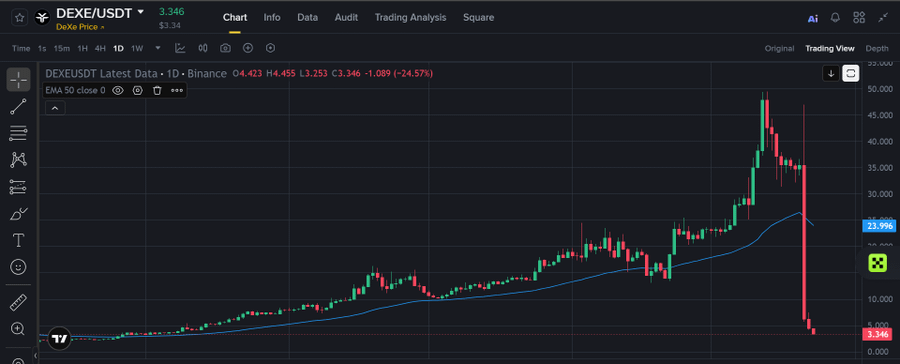The height and width of the screenshot is (364, 900).
Task: Select the 4H timeframe
Action: [100, 48]
